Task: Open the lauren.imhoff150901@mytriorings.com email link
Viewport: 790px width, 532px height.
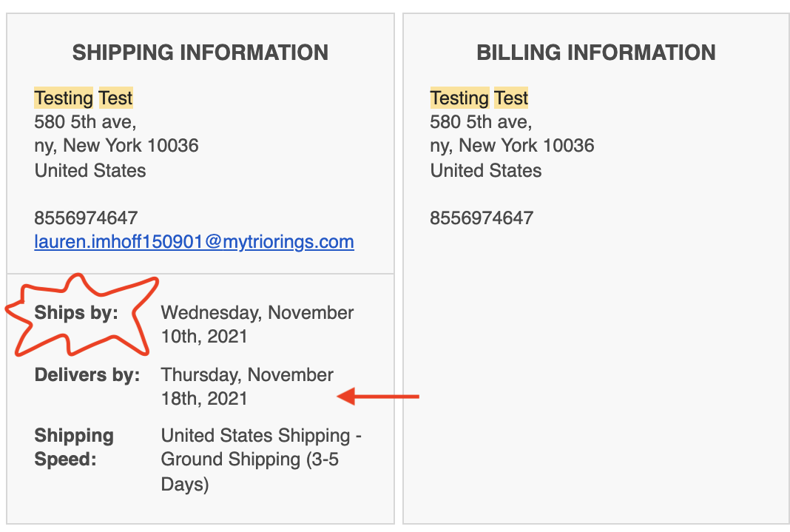Action: (194, 242)
